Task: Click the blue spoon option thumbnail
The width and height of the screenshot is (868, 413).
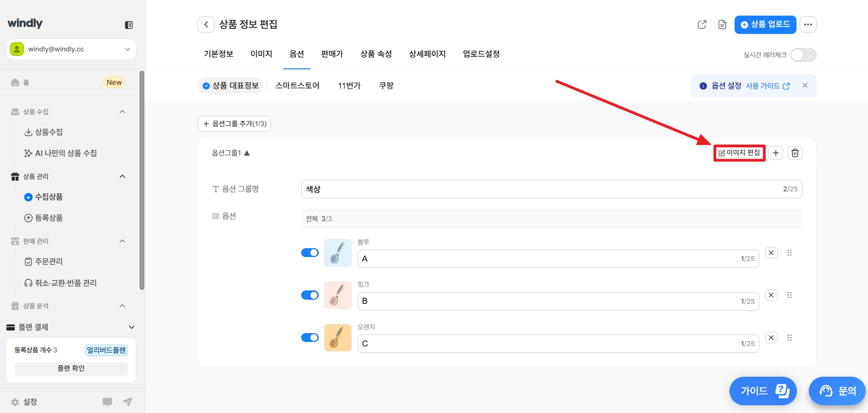Action: 338,253
